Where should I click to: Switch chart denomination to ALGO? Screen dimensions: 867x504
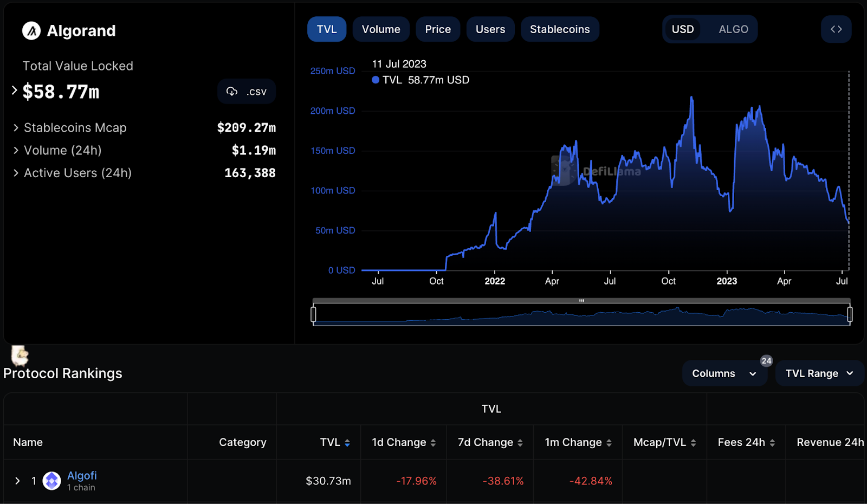pos(733,29)
